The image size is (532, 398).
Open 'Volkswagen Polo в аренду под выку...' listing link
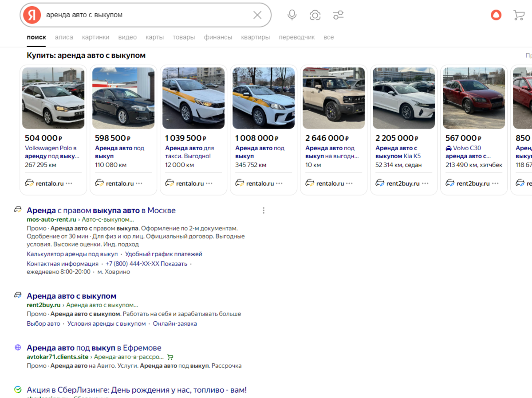[x=52, y=152]
